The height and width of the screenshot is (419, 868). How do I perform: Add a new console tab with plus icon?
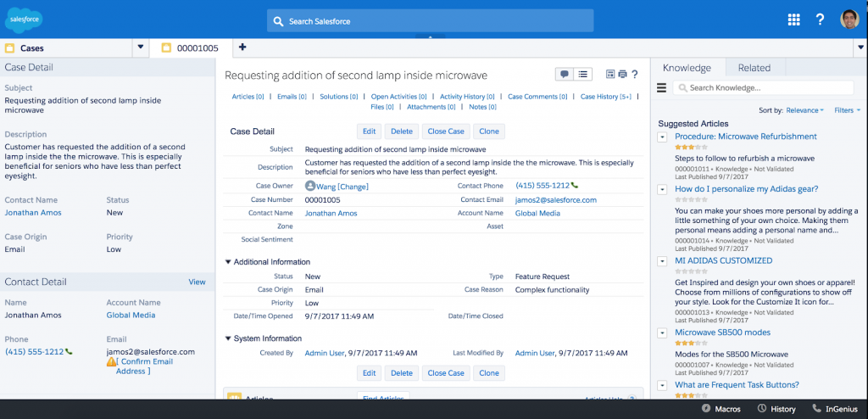click(x=242, y=47)
